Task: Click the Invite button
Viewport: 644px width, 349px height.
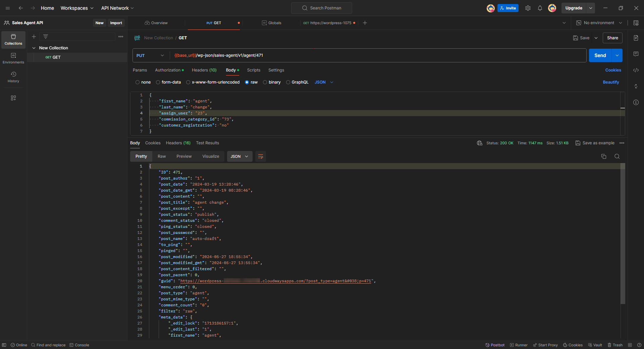Action: (x=508, y=8)
